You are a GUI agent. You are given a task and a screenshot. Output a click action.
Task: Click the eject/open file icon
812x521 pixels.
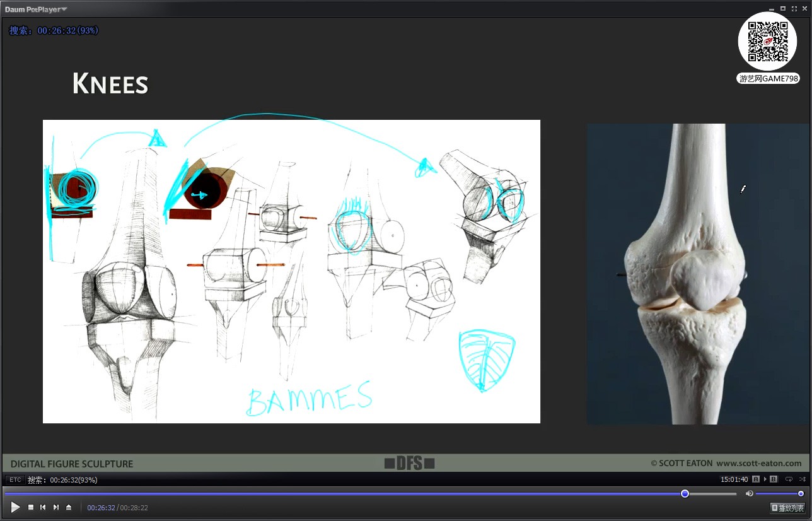(69, 507)
